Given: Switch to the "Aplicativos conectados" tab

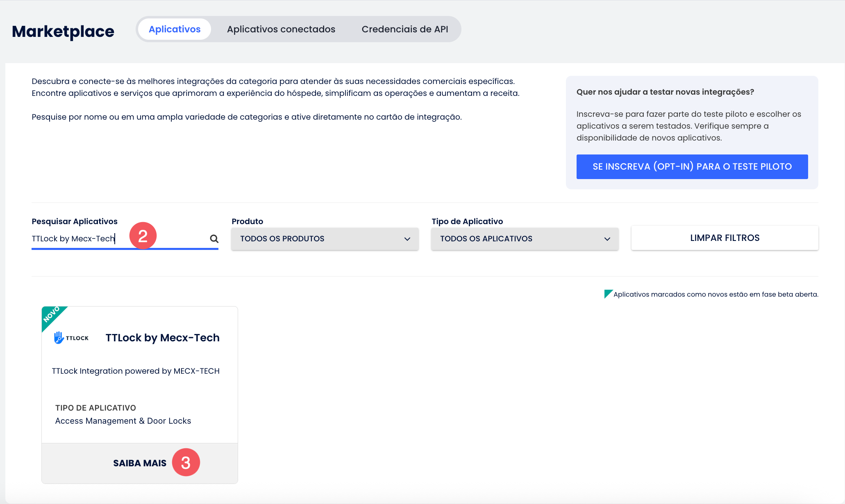Looking at the screenshot, I should point(281,29).
